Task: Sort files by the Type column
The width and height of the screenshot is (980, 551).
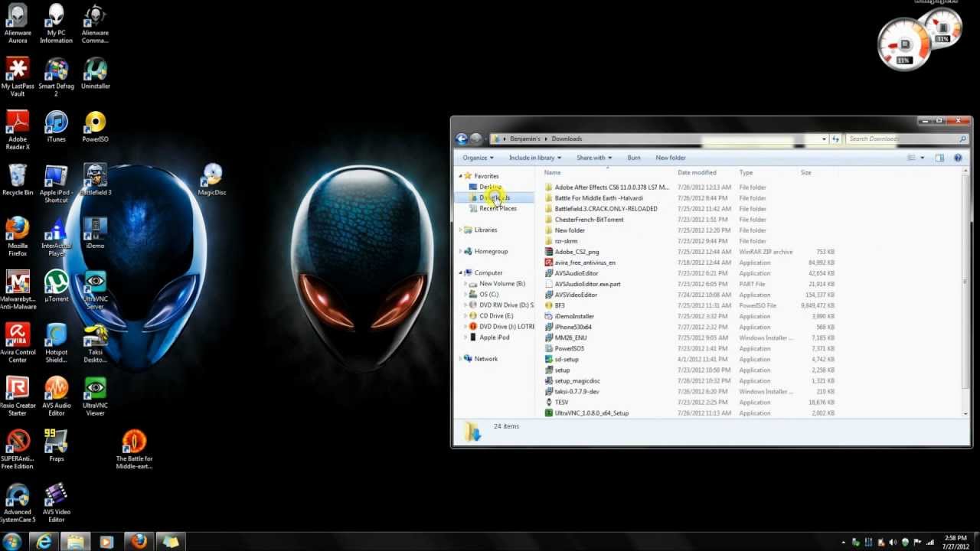Action: click(x=767, y=173)
